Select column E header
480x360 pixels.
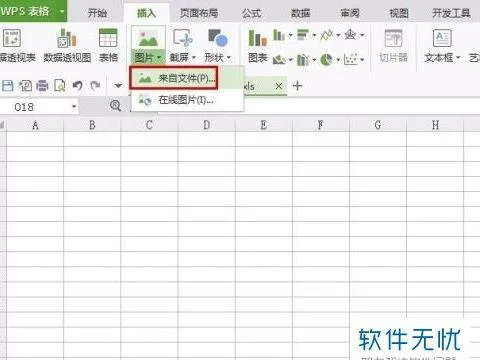click(x=263, y=125)
